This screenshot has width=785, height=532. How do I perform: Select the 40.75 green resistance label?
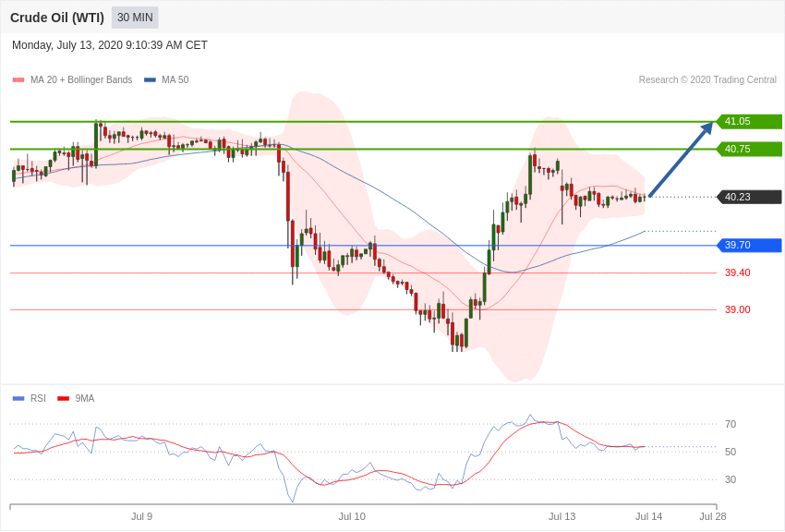coord(749,149)
